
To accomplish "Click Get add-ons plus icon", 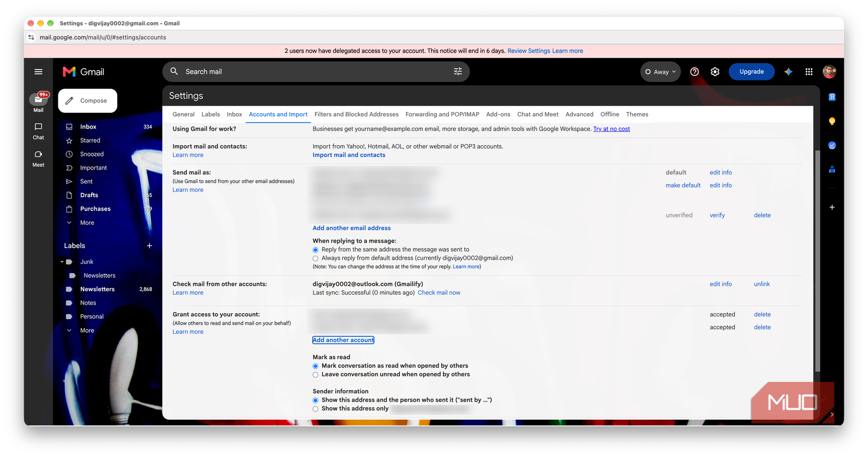I will pyautogui.click(x=832, y=207).
